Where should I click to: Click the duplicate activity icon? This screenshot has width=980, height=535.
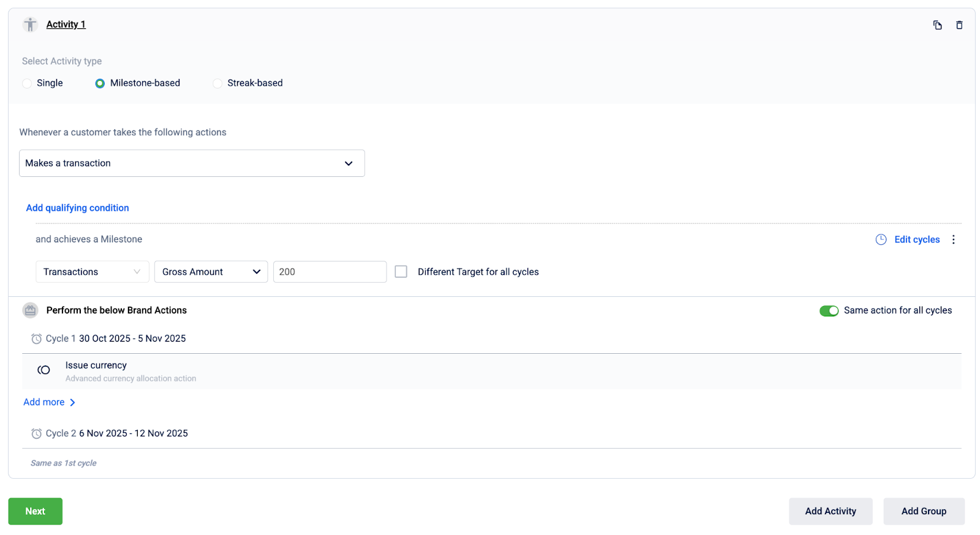click(937, 25)
